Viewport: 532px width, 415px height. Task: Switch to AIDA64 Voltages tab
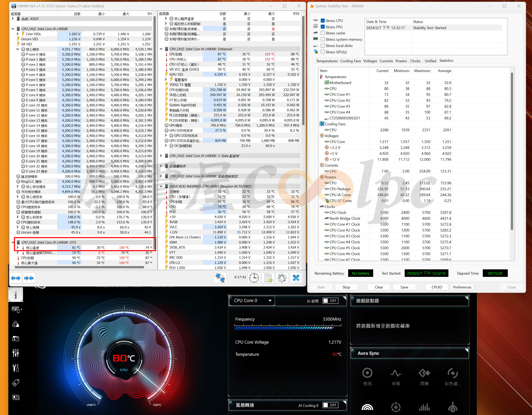click(370, 61)
